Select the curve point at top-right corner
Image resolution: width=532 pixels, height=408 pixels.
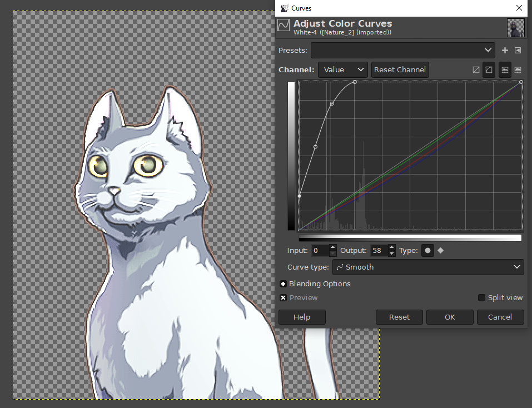point(521,82)
